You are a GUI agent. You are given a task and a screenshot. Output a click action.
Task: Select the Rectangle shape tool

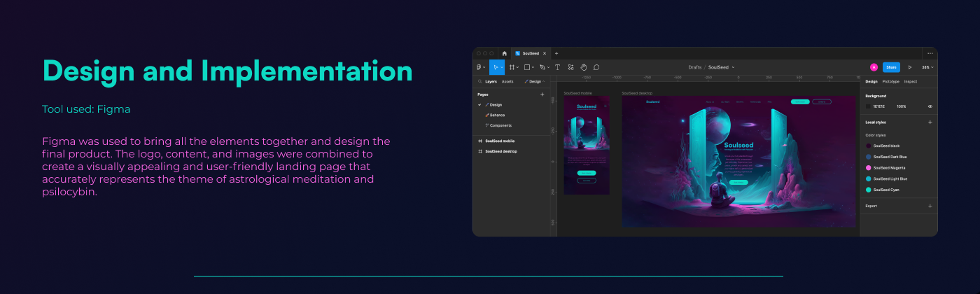[526, 67]
